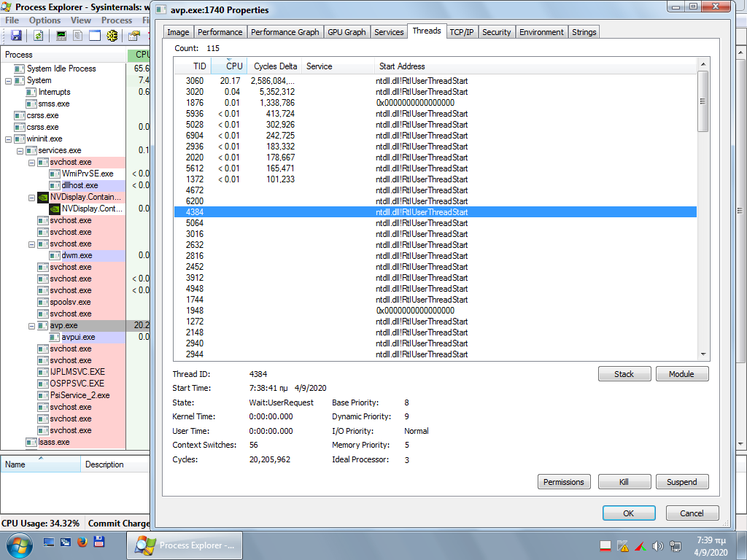Open the Security tab
Screen dimensions: 747x560
click(496, 32)
